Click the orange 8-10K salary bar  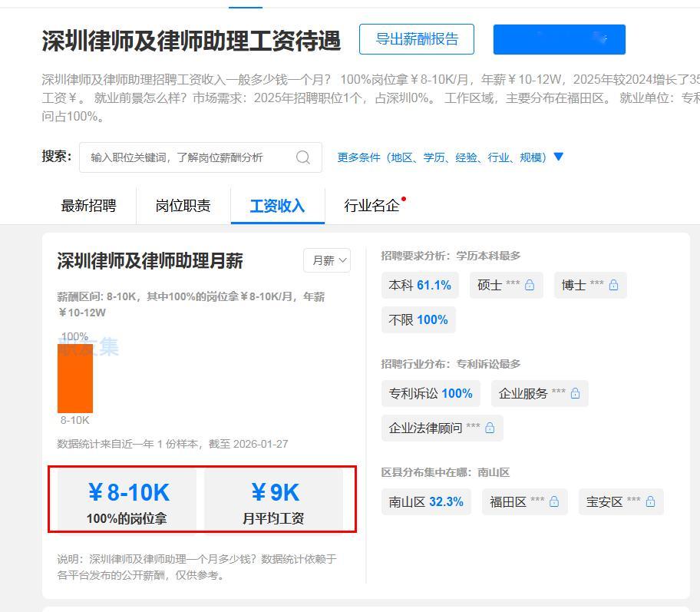[x=75, y=378]
